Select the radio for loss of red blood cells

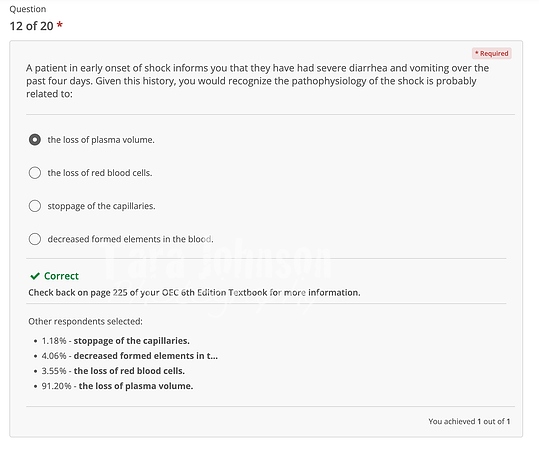pyautogui.click(x=35, y=173)
